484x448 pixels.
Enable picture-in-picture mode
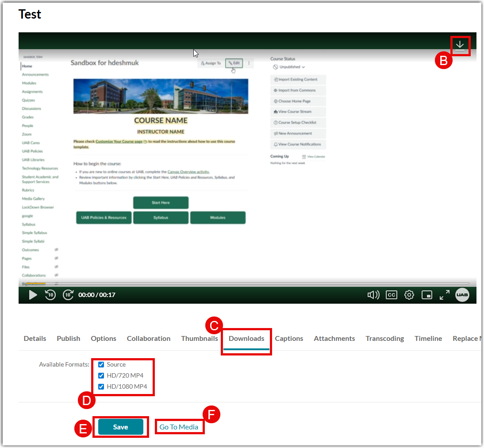coord(426,295)
